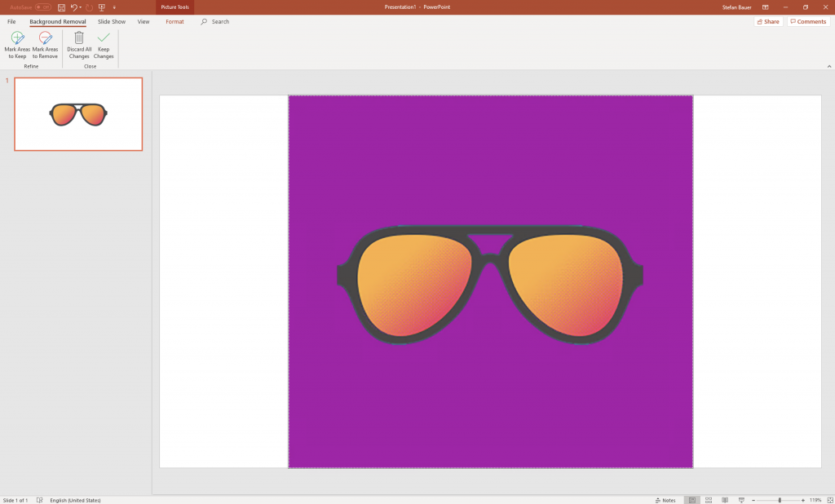Select slide 1 thumbnail

[78, 114]
